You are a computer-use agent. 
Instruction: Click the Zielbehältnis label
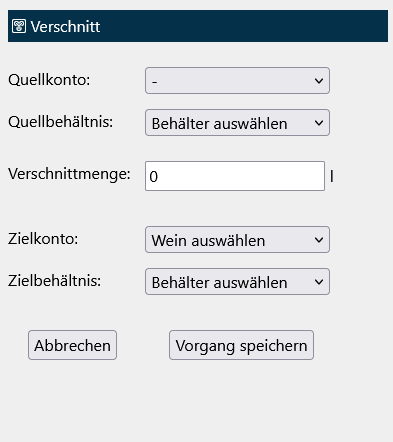pyautogui.click(x=54, y=281)
